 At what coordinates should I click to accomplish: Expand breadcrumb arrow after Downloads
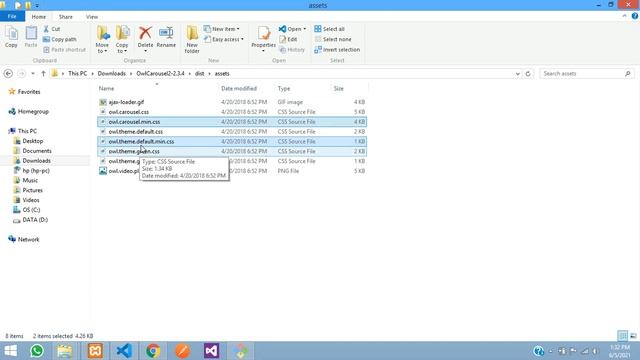(x=131, y=73)
